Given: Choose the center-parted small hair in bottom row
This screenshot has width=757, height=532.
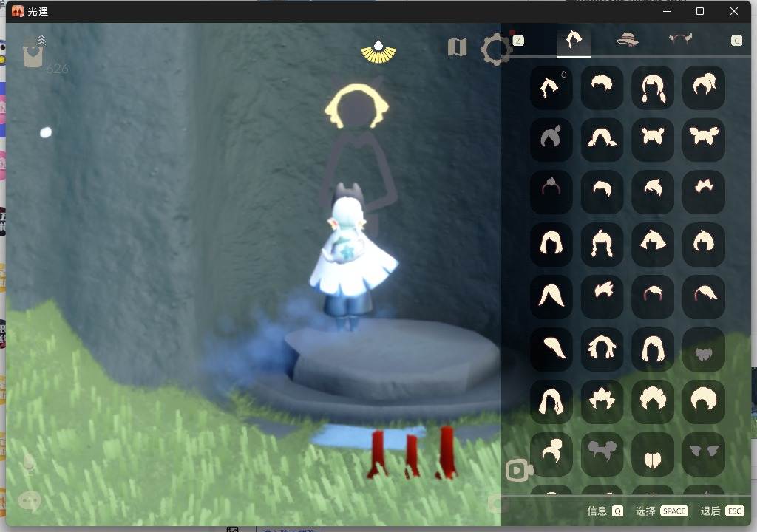Looking at the screenshot, I should coord(653,454).
